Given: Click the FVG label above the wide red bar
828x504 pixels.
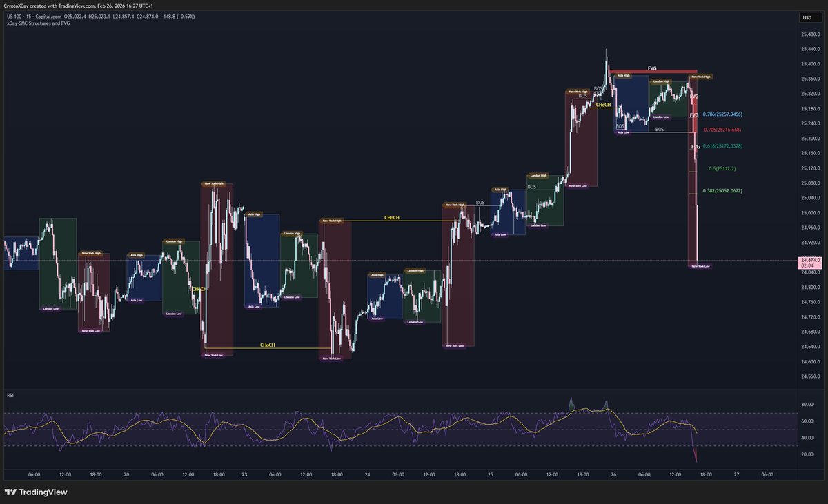Looking at the screenshot, I should click(x=652, y=68).
